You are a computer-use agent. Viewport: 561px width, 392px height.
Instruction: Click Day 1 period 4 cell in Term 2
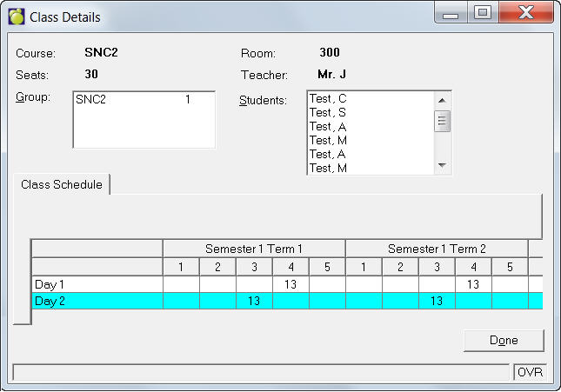473,284
